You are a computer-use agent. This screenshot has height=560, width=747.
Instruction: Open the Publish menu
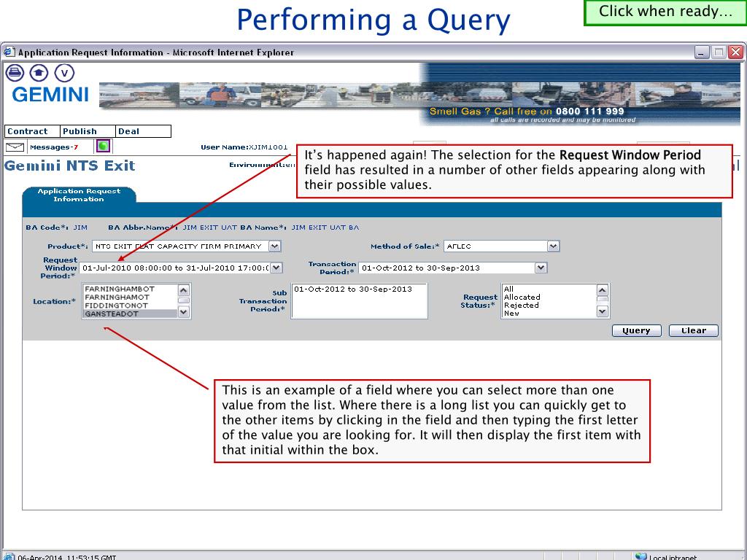tap(88, 131)
